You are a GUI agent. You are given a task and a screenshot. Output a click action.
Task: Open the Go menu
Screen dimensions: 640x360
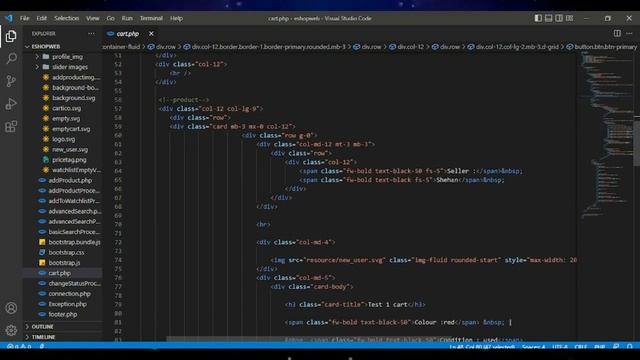coord(110,18)
